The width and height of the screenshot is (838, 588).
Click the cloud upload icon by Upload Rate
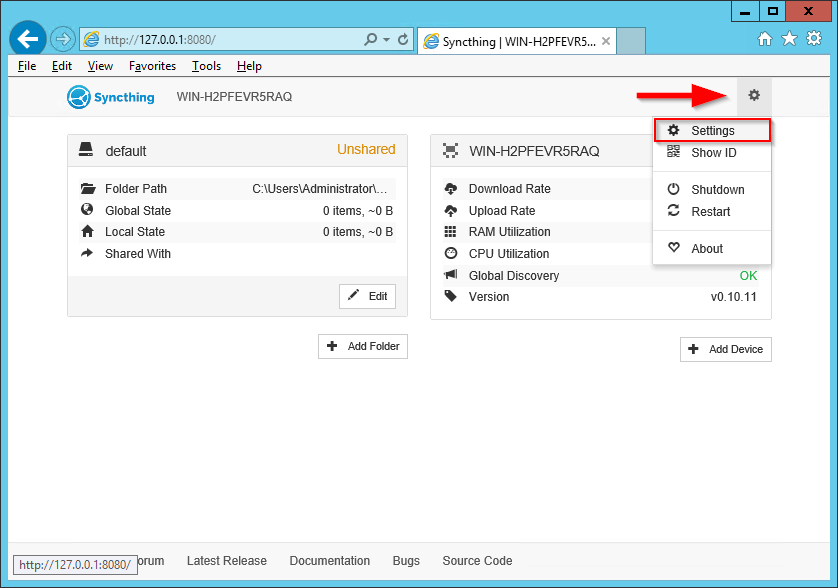point(451,211)
